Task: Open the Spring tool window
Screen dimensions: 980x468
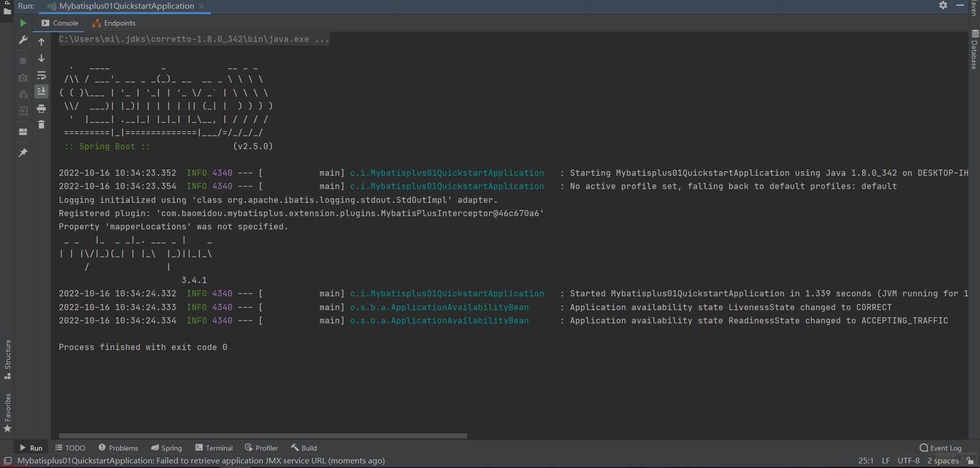Action: pos(166,448)
